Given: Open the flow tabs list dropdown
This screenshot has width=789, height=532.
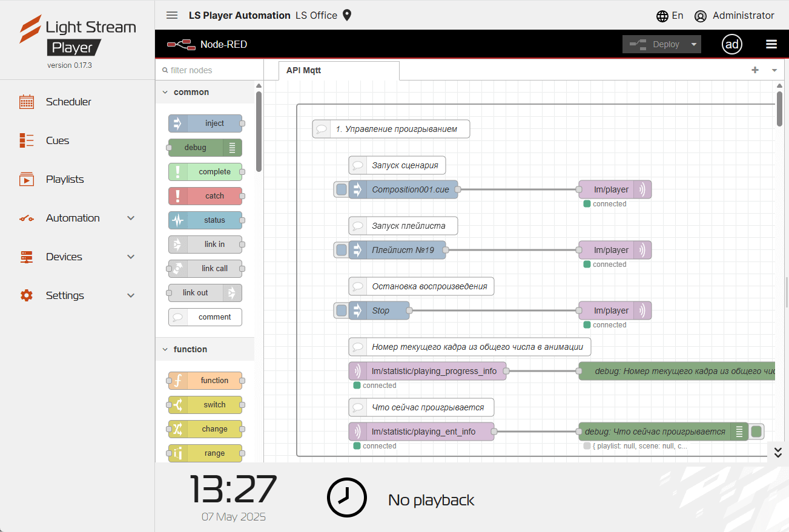Looking at the screenshot, I should [774, 70].
